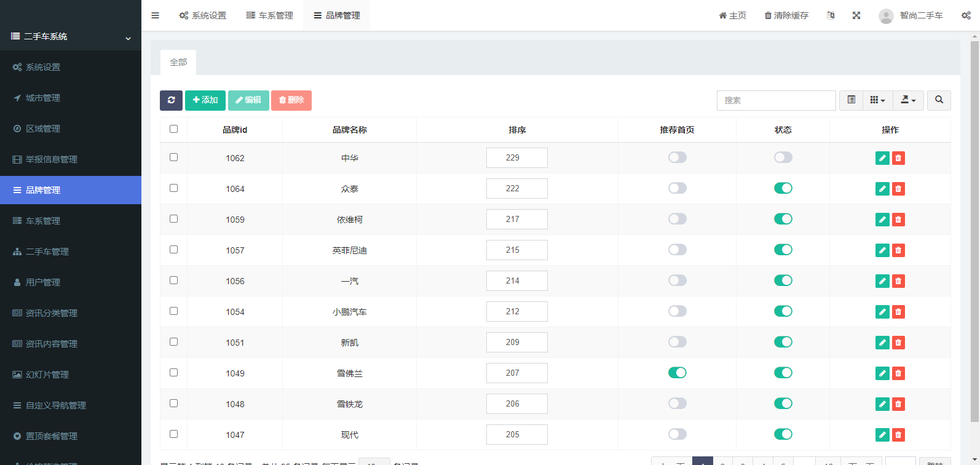Click the red delete icon for brand 众泰

pos(898,189)
